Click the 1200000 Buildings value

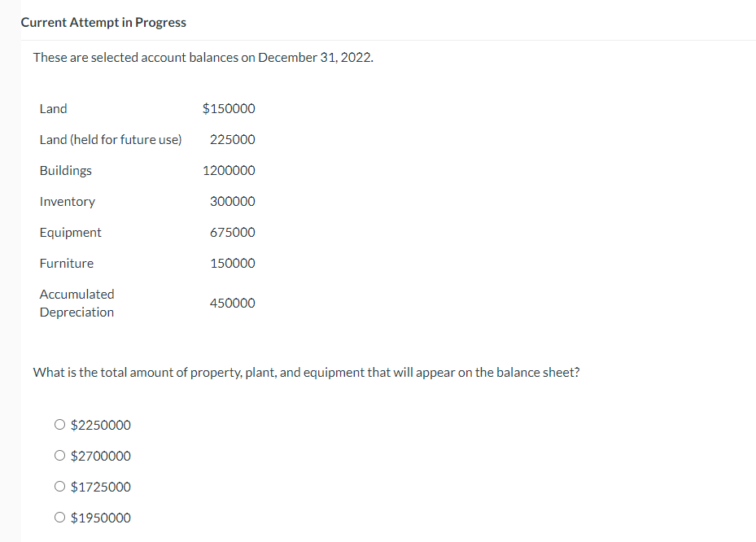pos(229,170)
